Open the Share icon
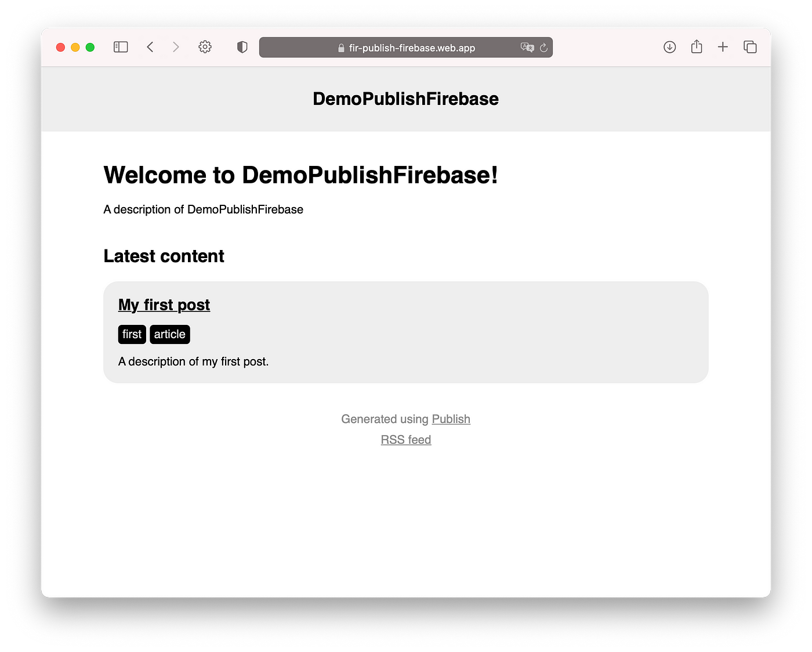 pyautogui.click(x=697, y=46)
